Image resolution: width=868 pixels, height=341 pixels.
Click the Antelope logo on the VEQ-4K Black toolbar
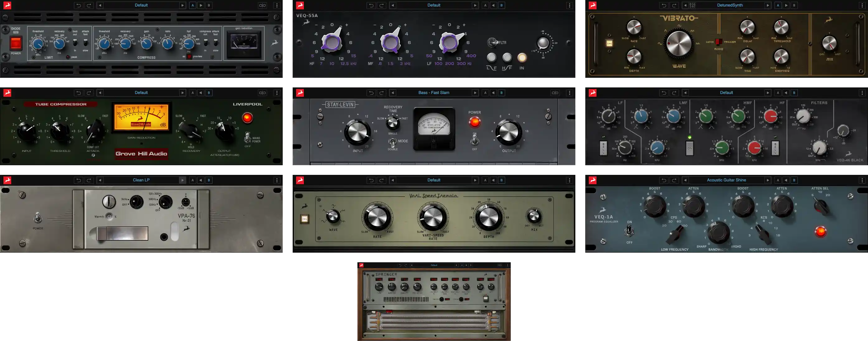pyautogui.click(x=593, y=93)
